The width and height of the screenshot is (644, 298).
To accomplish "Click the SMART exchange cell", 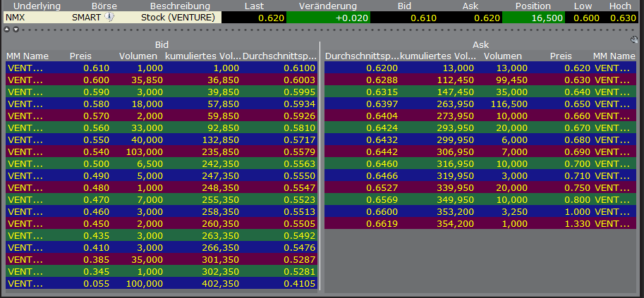I will point(86,18).
